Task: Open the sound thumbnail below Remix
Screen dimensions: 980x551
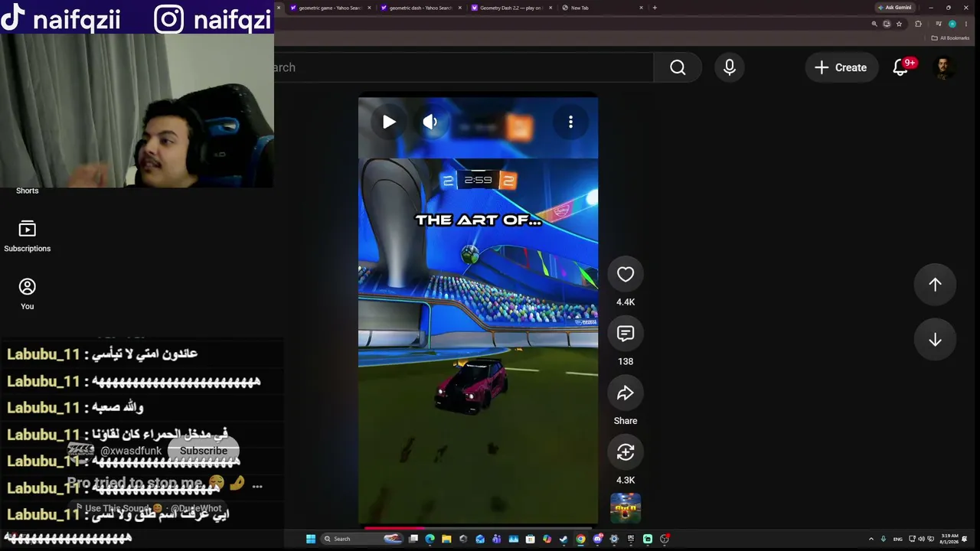Action: pyautogui.click(x=626, y=508)
